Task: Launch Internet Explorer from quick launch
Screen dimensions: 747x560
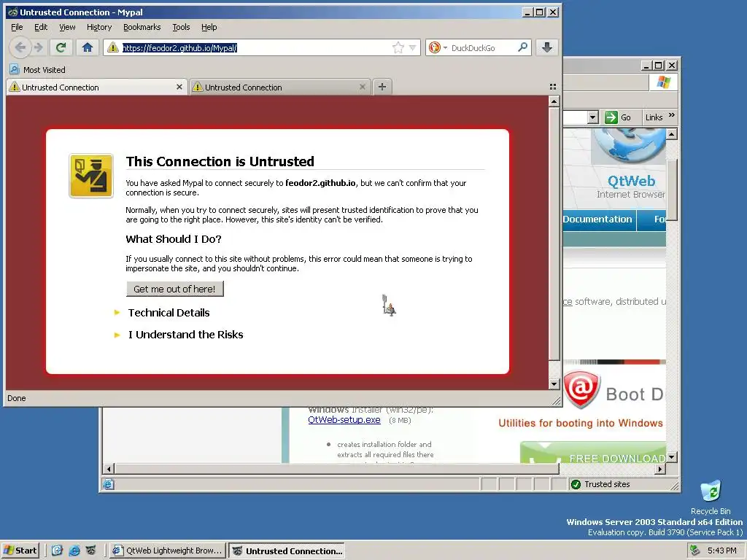Action: pos(74,551)
